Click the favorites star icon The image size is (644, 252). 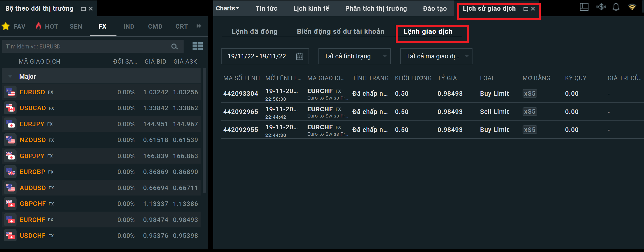(6, 26)
